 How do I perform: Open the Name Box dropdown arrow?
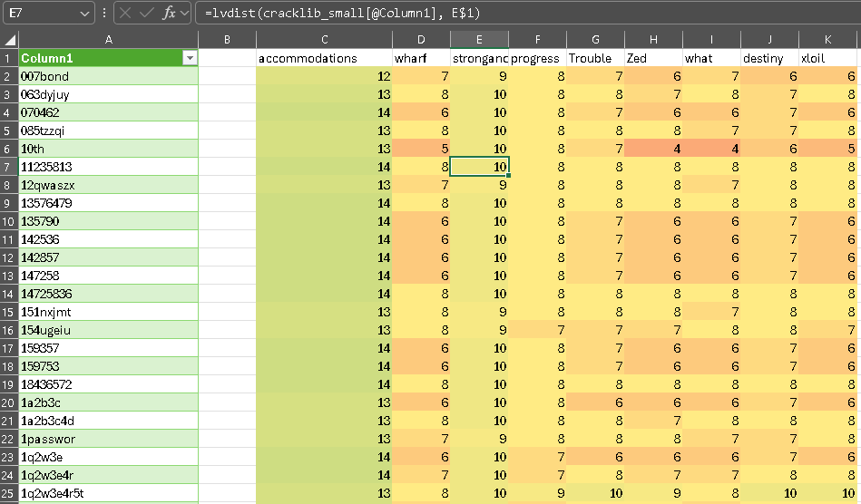pos(84,14)
